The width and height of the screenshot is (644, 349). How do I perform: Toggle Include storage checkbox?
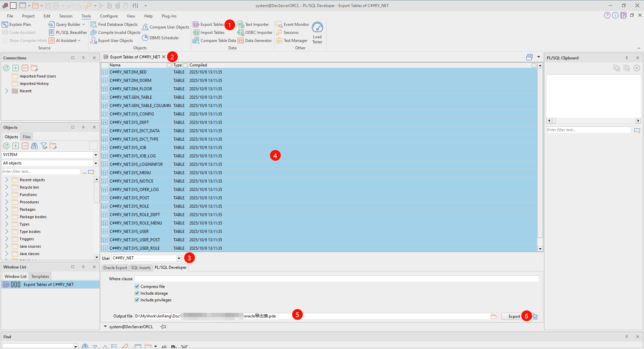coord(137,293)
